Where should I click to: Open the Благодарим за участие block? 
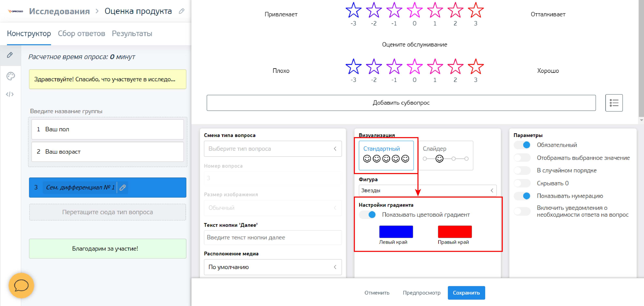point(107,249)
